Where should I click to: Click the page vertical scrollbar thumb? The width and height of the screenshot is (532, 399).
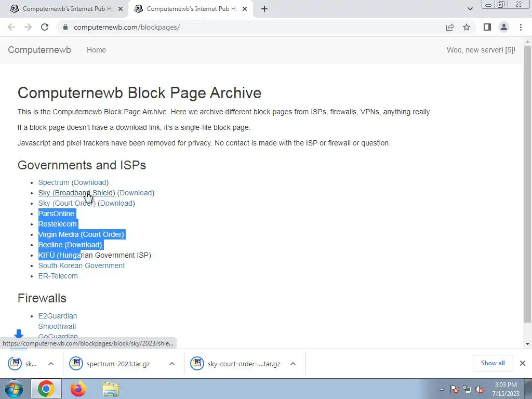pos(527,183)
